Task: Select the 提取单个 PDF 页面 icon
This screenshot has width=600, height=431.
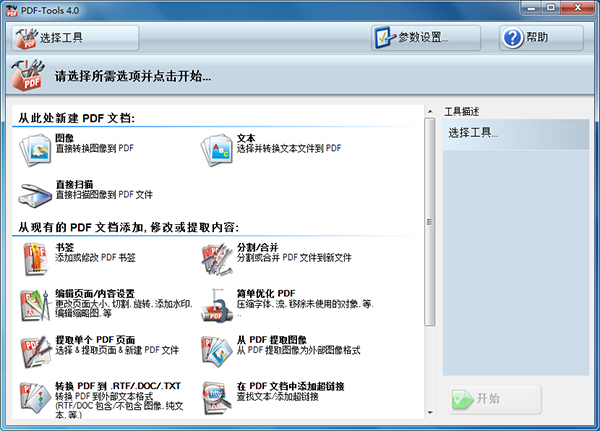Action: pos(35,352)
